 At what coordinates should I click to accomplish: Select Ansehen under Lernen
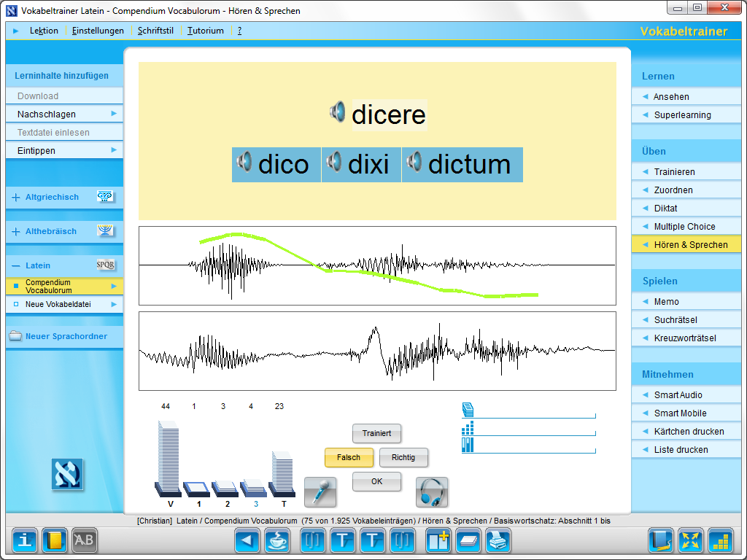(686, 97)
